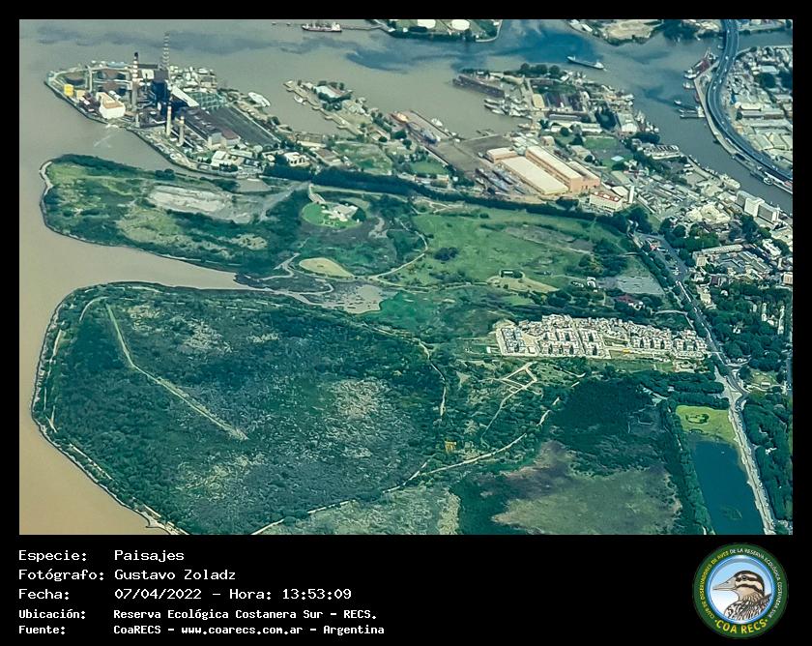The height and width of the screenshot is (646, 812).
Task: Click the photographer name Gustavo Zoladz
Action: point(174,574)
